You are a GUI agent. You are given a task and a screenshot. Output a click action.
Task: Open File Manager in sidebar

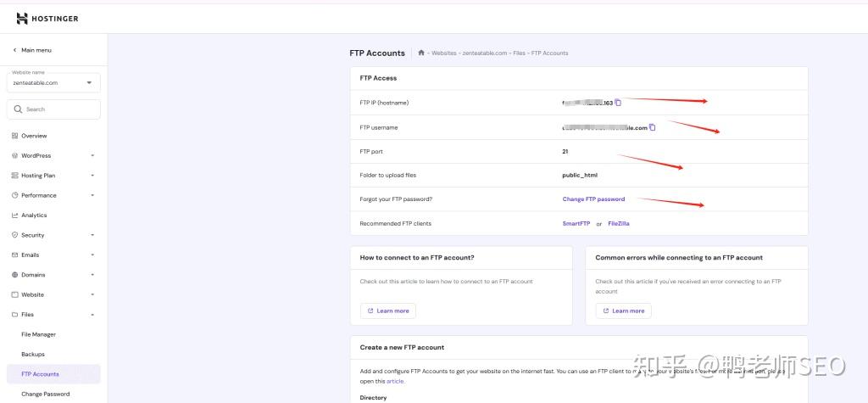38,334
